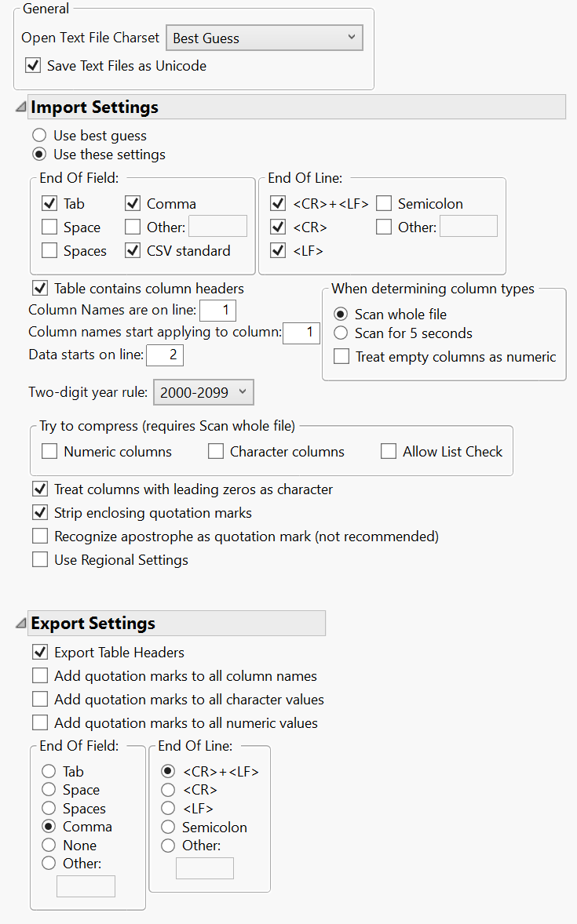Click the Other field delimiter input box
This screenshot has width=577, height=924.
pos(217,226)
